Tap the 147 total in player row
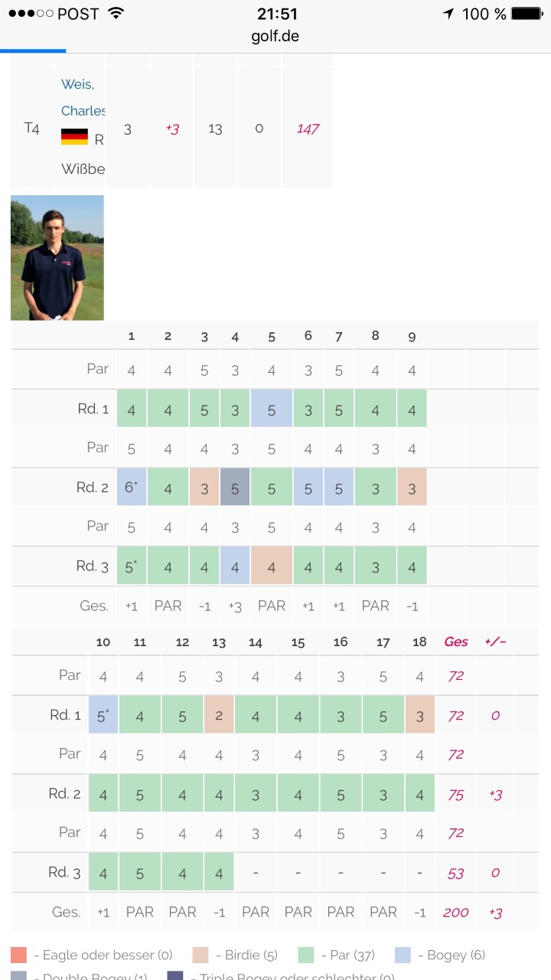This screenshot has width=551, height=980. tap(308, 129)
